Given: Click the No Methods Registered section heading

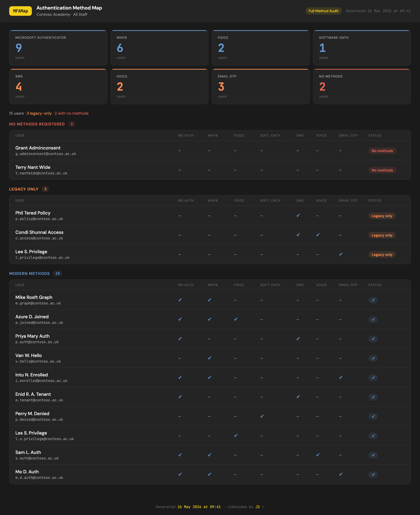Looking at the screenshot, I should (x=37, y=124).
